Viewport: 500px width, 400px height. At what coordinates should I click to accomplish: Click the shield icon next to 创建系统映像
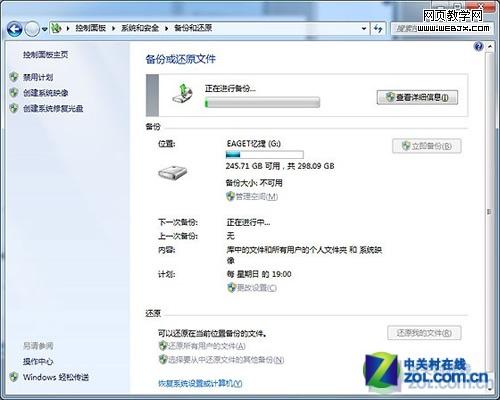pyautogui.click(x=14, y=92)
